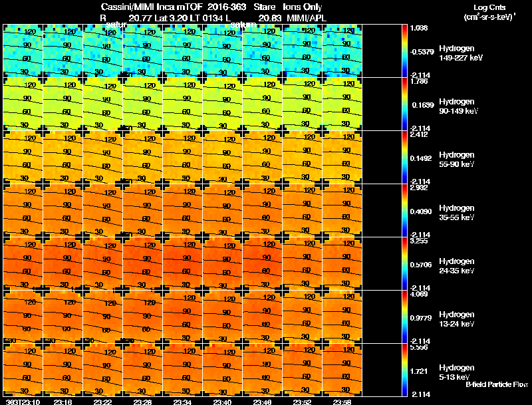Open the 24-35 keV image panel at 23:52
Viewport: 532px width, 405px height.
pyautogui.click(x=303, y=264)
